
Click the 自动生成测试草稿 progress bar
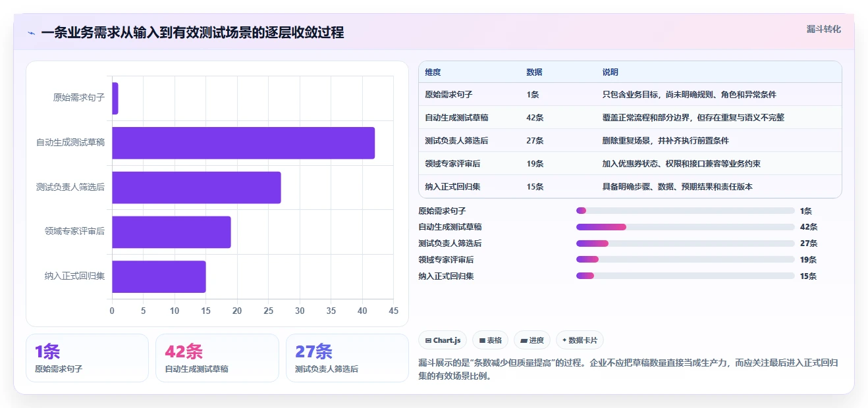tap(685, 227)
